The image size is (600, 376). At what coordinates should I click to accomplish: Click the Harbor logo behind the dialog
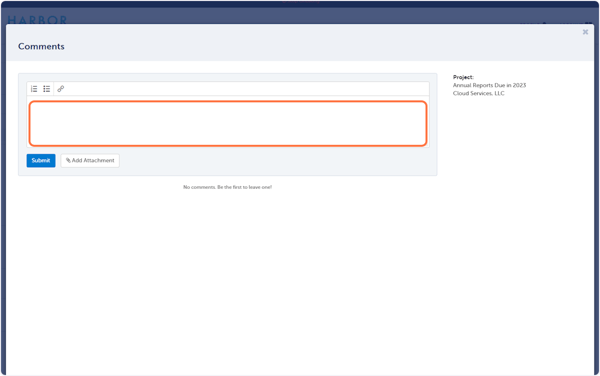tap(37, 20)
